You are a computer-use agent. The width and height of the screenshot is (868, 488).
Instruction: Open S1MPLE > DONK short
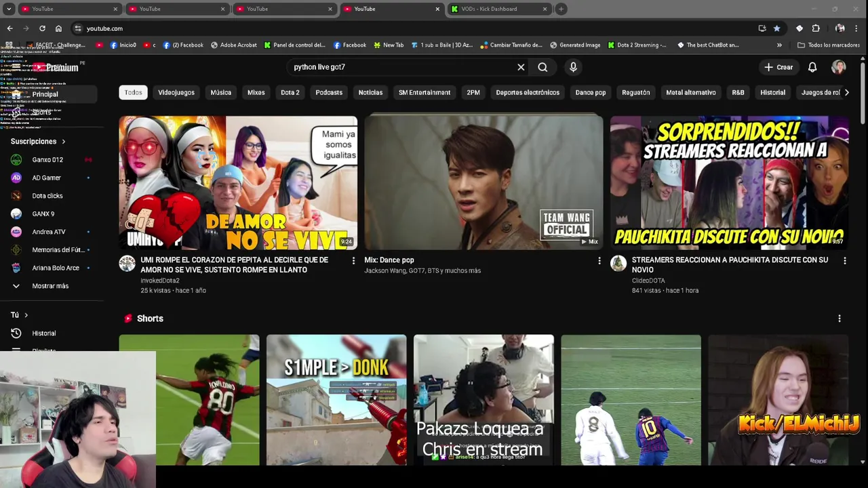336,400
